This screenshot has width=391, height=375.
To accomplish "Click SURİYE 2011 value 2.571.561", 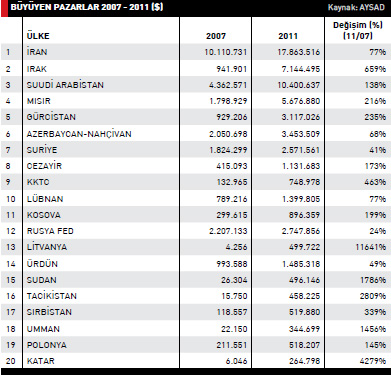I will 301,150.
